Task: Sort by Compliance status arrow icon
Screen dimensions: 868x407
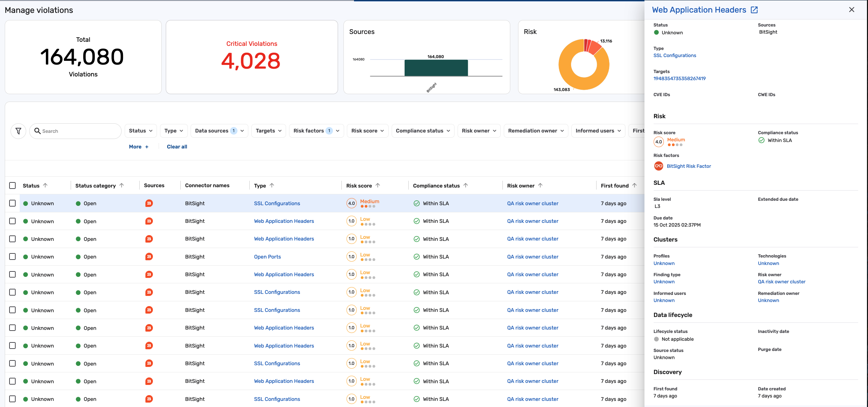Action: [465, 185]
